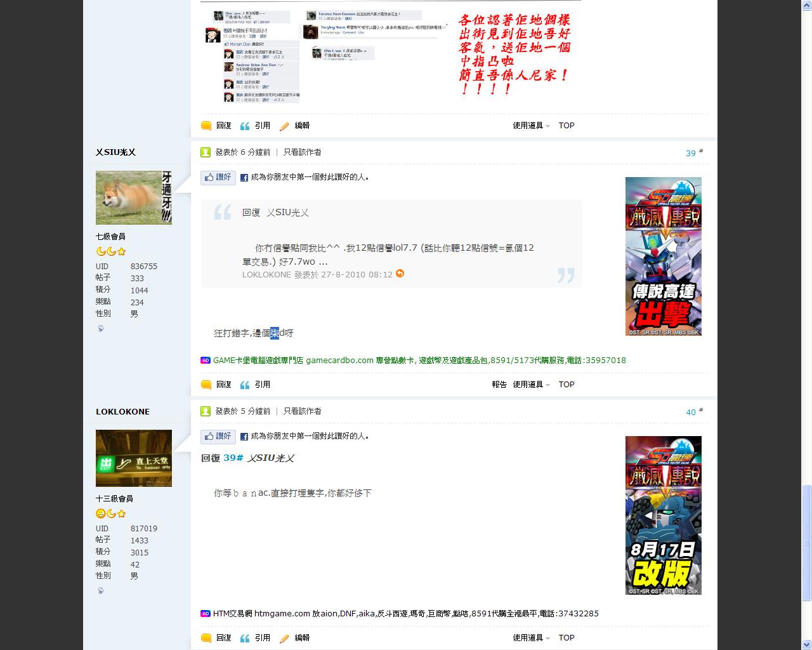Click the green user status icon on post 39
The height and width of the screenshot is (650, 812).
(x=206, y=152)
